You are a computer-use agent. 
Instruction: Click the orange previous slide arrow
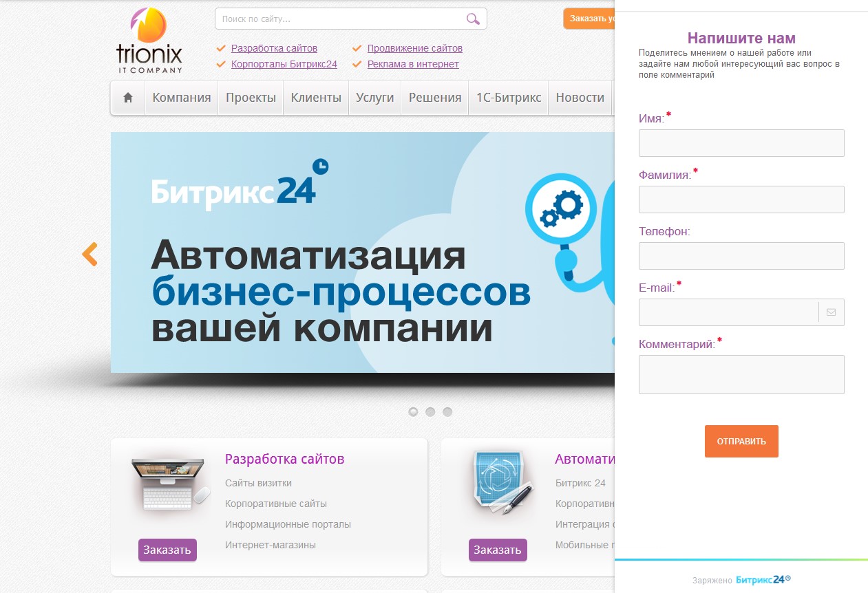pyautogui.click(x=89, y=254)
